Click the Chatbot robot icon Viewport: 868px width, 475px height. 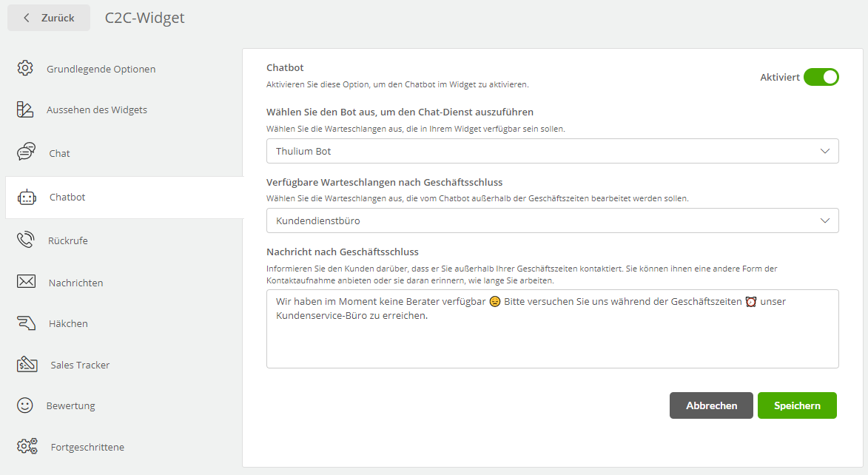click(x=27, y=197)
